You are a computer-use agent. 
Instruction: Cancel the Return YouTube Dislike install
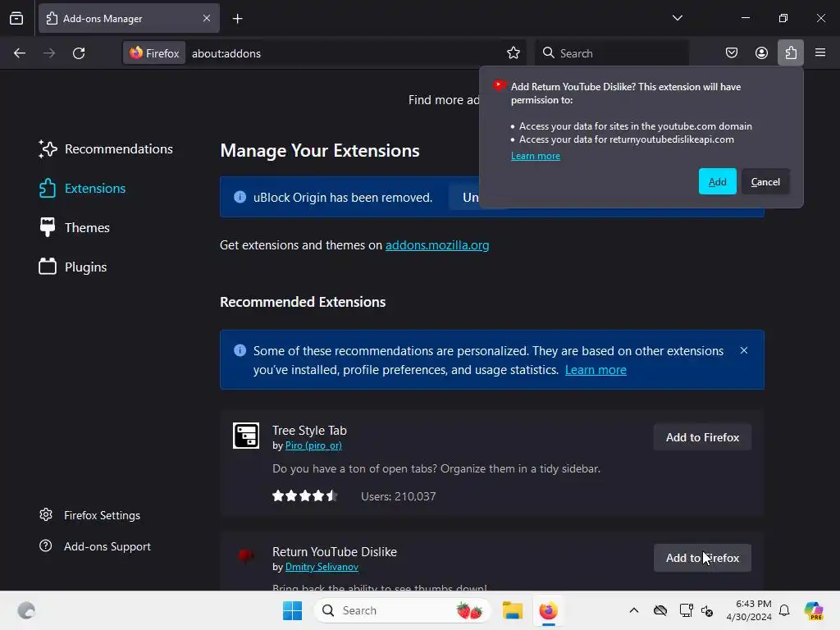(x=765, y=181)
